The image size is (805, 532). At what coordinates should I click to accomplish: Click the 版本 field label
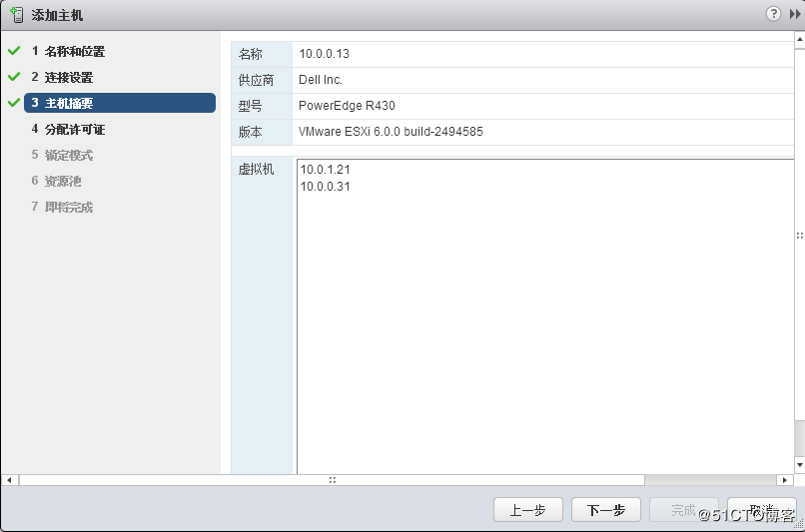250,132
